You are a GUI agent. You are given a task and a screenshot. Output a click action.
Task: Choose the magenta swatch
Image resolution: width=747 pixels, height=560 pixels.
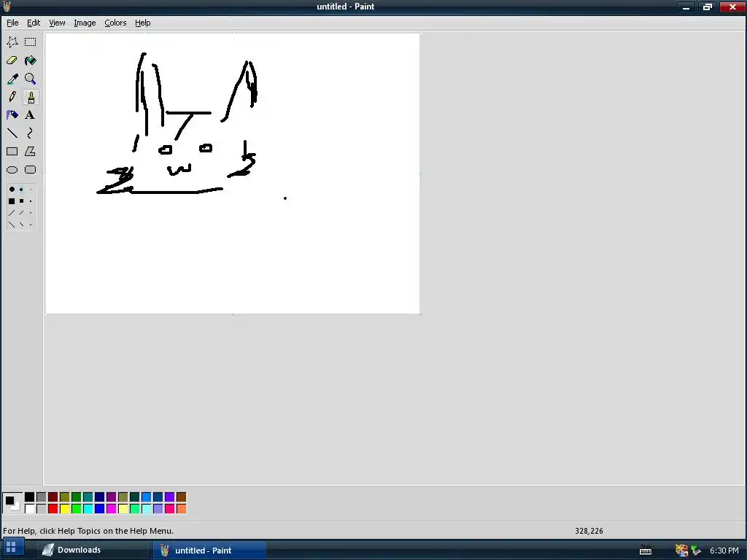point(112,508)
